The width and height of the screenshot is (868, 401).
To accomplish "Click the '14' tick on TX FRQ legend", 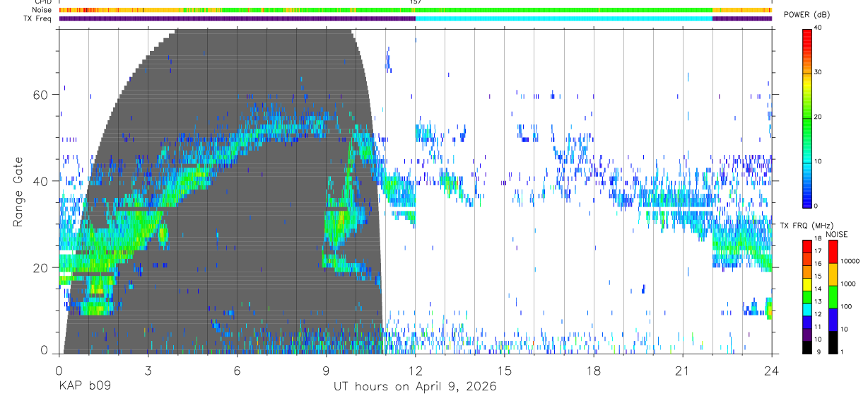I will coord(819,289).
